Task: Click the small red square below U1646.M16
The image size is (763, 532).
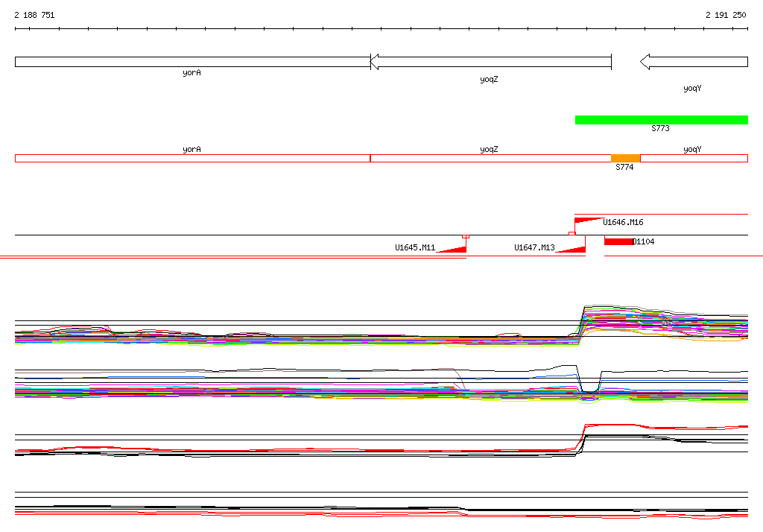Action: [x=572, y=234]
